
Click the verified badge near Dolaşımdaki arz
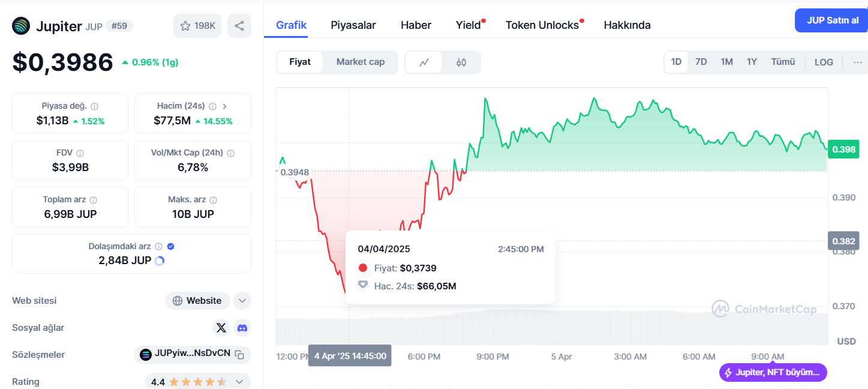tap(171, 246)
